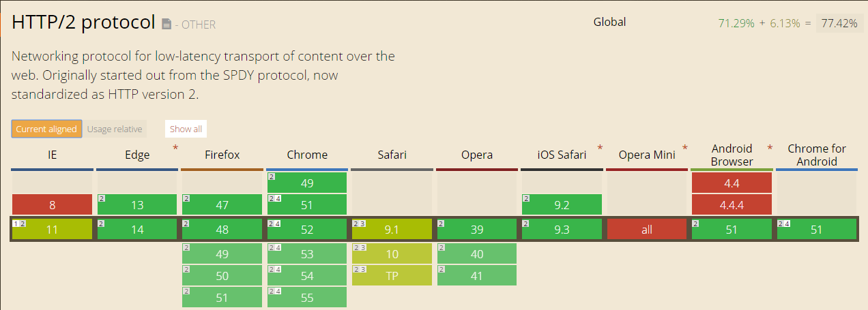868x310 pixels.
Task: Click the document icon beside HTTP/2 protocol title
Action: pyautogui.click(x=167, y=25)
